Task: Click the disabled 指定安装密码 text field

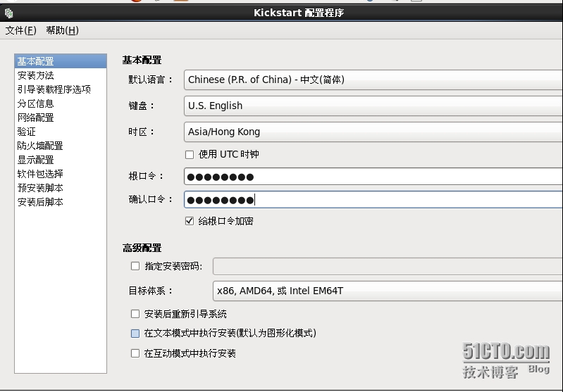Action: click(x=388, y=266)
